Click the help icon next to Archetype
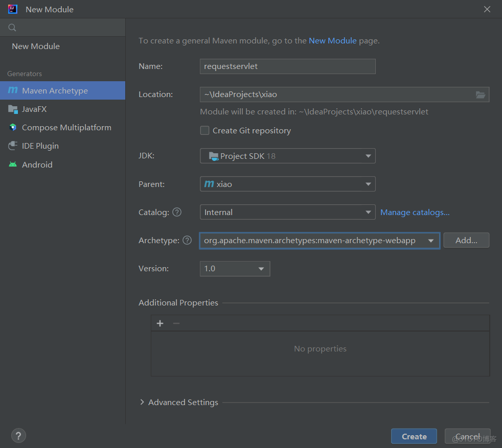 187,240
